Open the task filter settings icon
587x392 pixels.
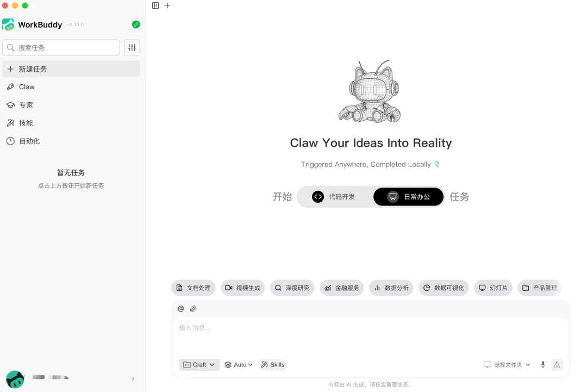tap(132, 47)
